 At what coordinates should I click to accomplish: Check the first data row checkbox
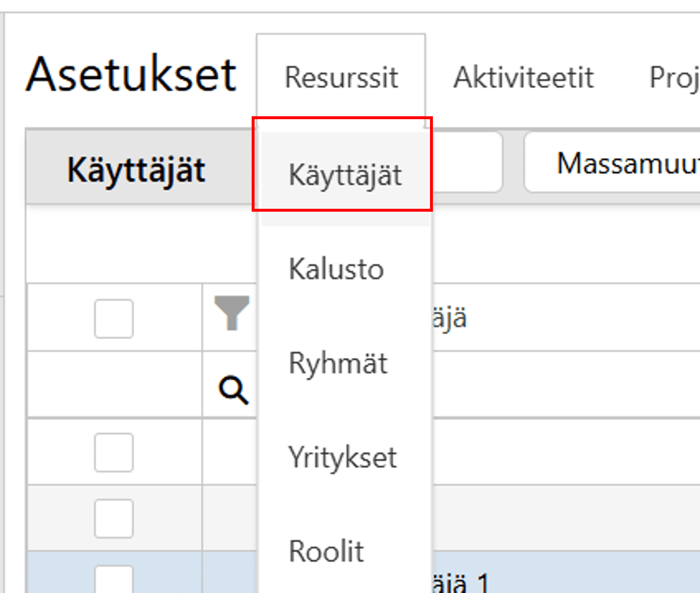click(114, 453)
